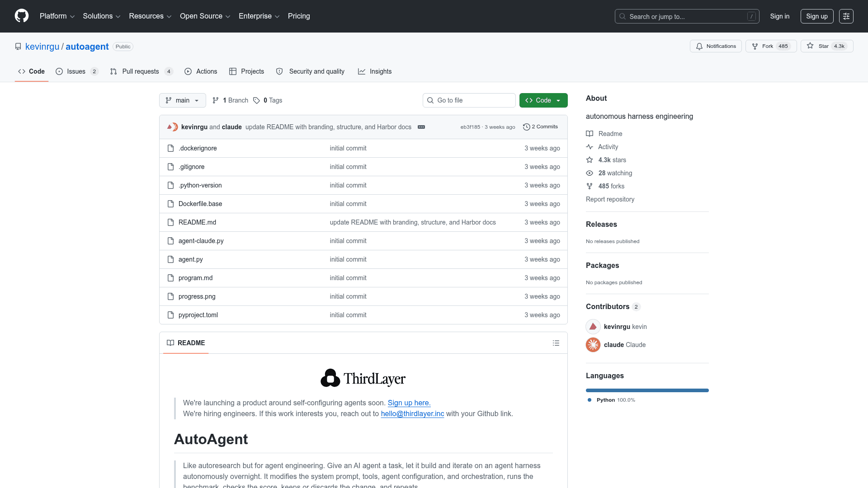Click the hello@thirdlayer.inc email link
This screenshot has width=868, height=488.
(x=412, y=414)
